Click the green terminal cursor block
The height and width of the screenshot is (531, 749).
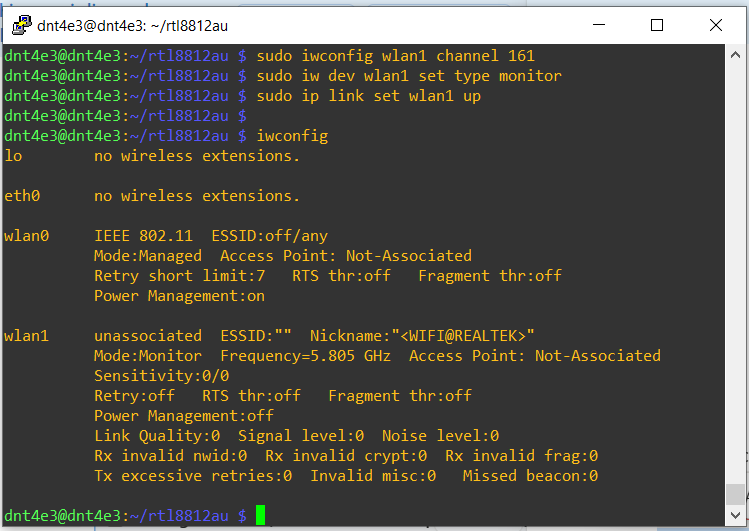tap(260, 516)
